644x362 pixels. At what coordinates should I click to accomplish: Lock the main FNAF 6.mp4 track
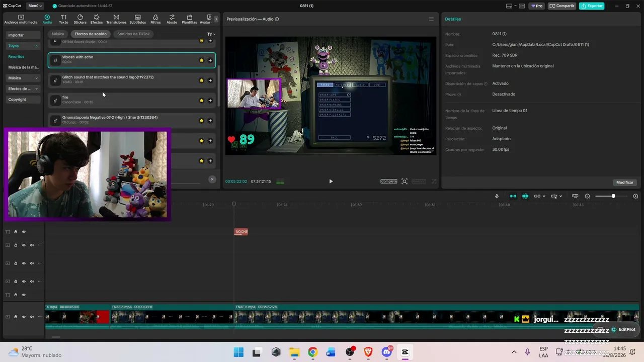16,317
